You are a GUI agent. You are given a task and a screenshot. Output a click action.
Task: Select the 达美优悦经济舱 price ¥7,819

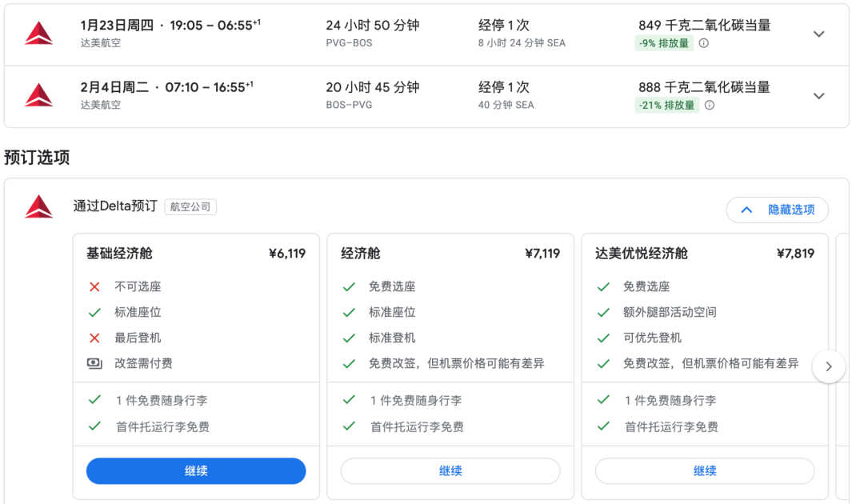796,254
